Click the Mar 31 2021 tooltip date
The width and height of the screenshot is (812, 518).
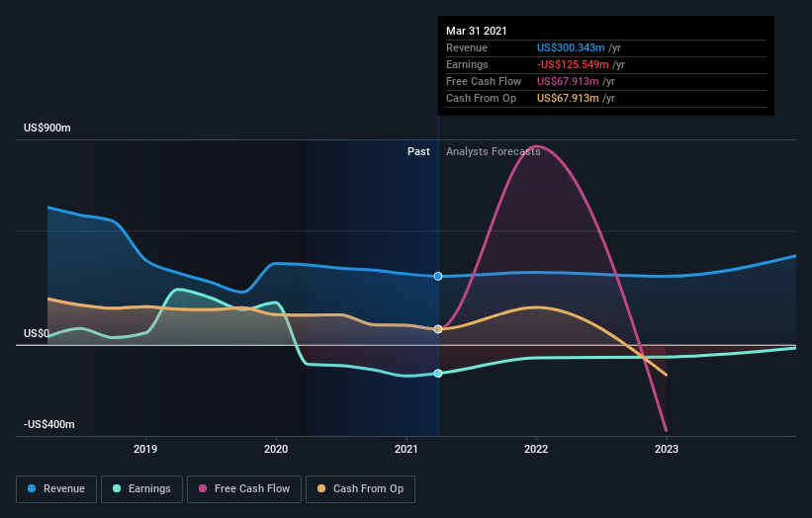click(477, 31)
